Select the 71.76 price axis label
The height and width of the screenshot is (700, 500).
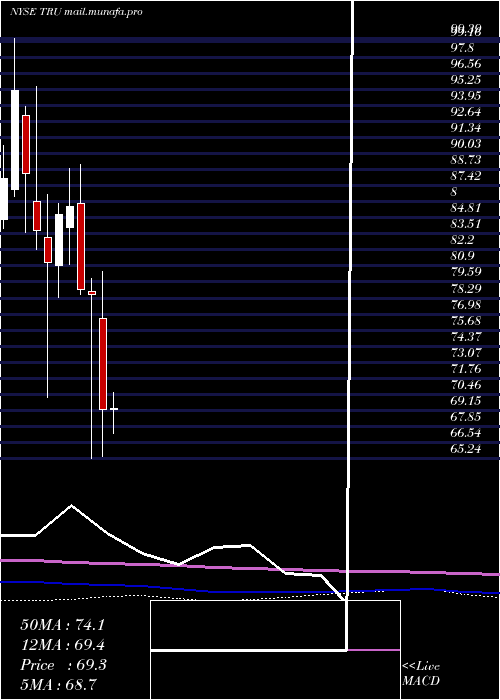tap(466, 369)
